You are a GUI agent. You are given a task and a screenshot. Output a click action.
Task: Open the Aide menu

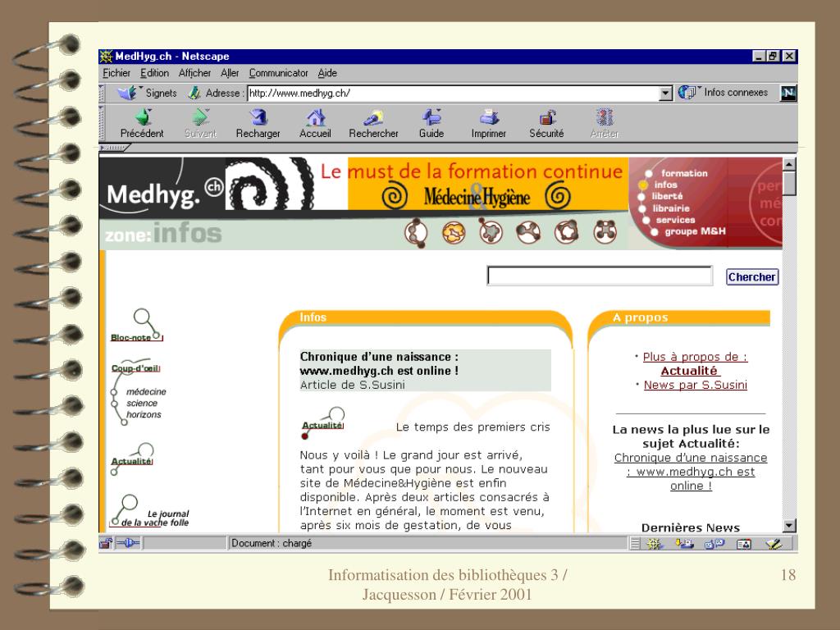[327, 73]
